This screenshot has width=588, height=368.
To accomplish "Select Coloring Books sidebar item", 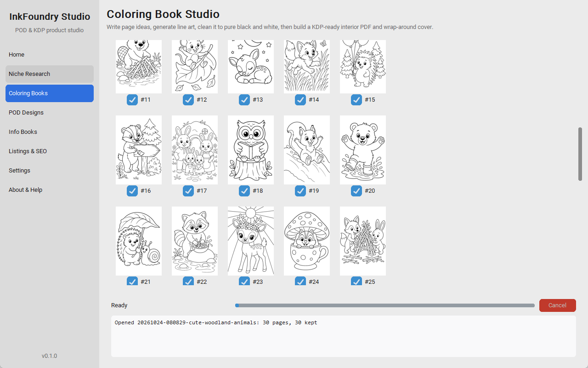I will pyautogui.click(x=50, y=93).
